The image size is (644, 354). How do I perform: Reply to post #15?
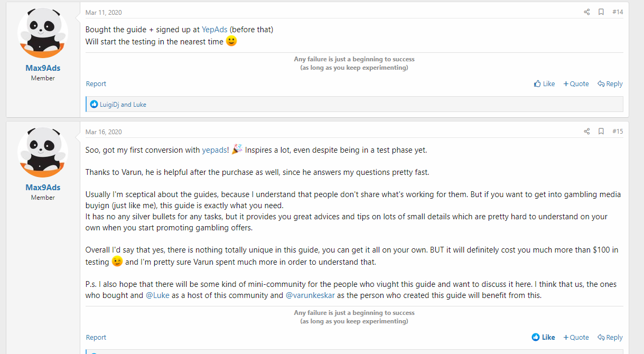click(610, 338)
